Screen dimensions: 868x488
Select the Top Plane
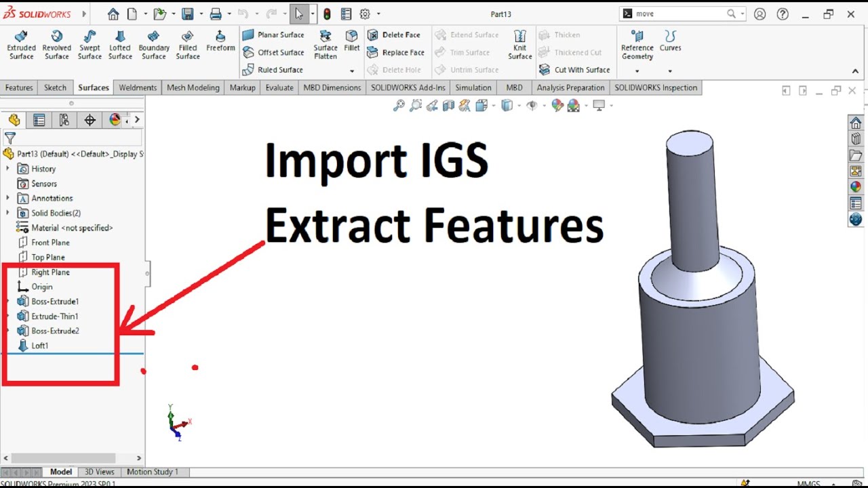(41, 258)
